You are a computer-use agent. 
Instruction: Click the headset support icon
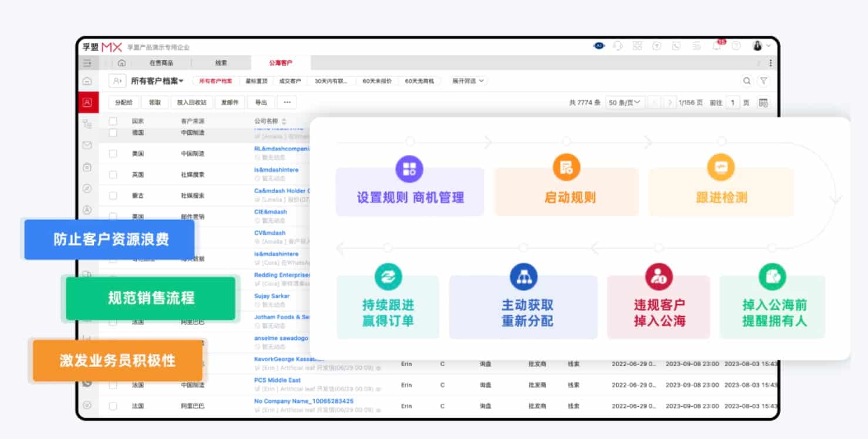(617, 46)
